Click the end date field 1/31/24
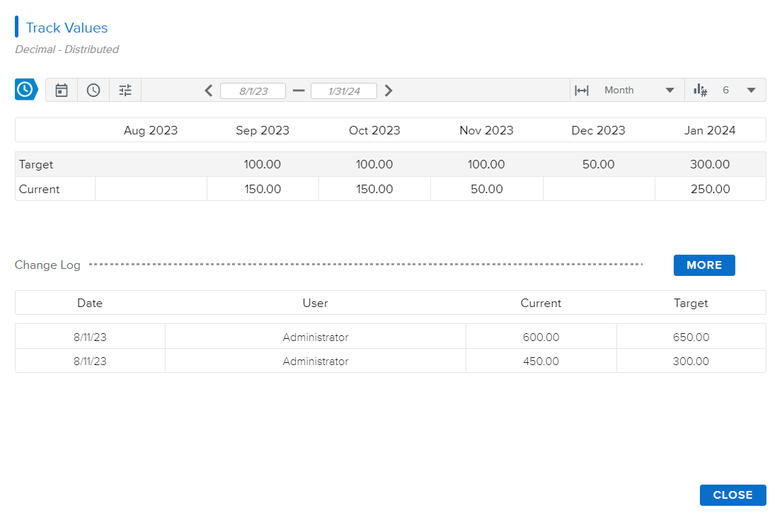Screen dimensions: 782x532 (x=344, y=91)
